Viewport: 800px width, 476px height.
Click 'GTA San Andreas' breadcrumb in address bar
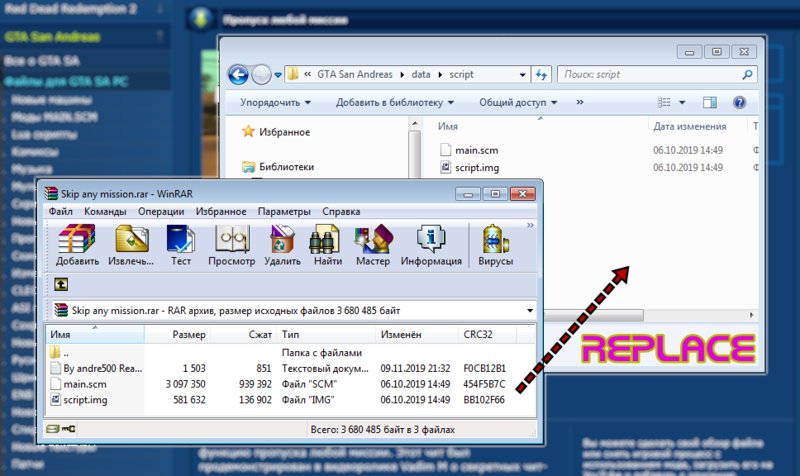[355, 74]
